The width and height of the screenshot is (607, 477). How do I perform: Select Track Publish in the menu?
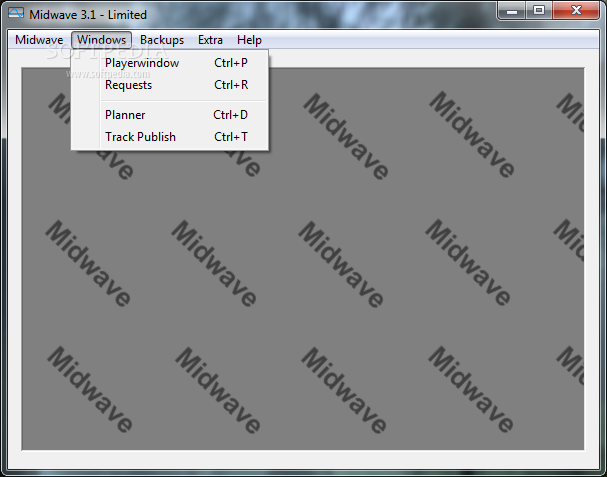pos(170,137)
